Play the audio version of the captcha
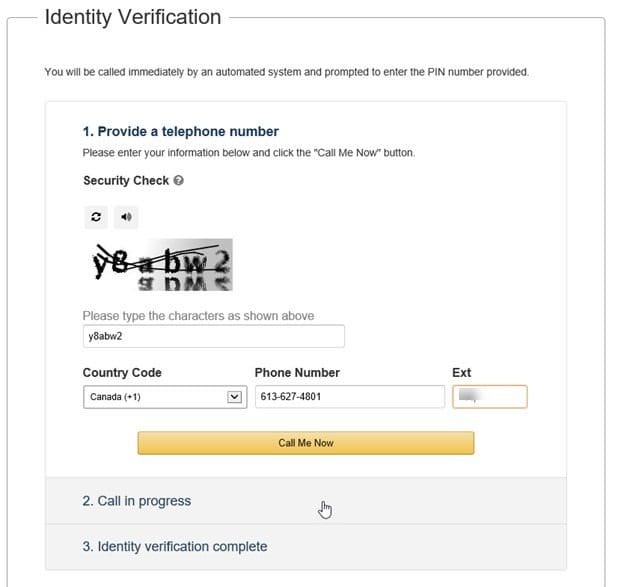This screenshot has width=624, height=587. click(126, 217)
